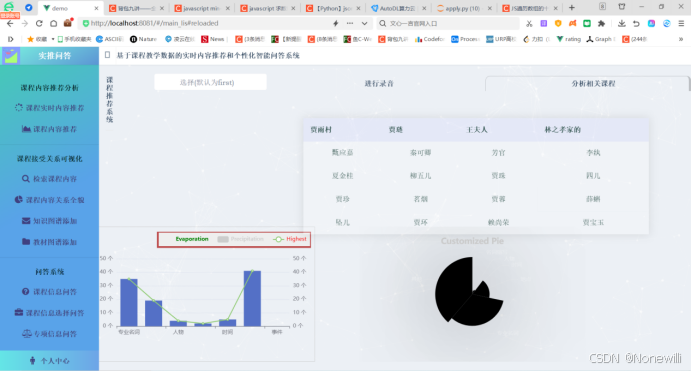Click the 王夫人 column header
692x372 pixels.
pyautogui.click(x=477, y=130)
